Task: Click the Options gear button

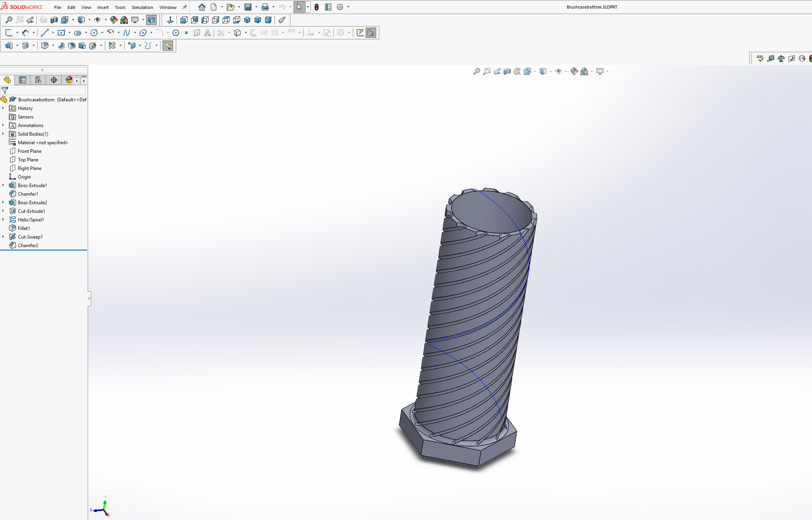Action: point(340,7)
